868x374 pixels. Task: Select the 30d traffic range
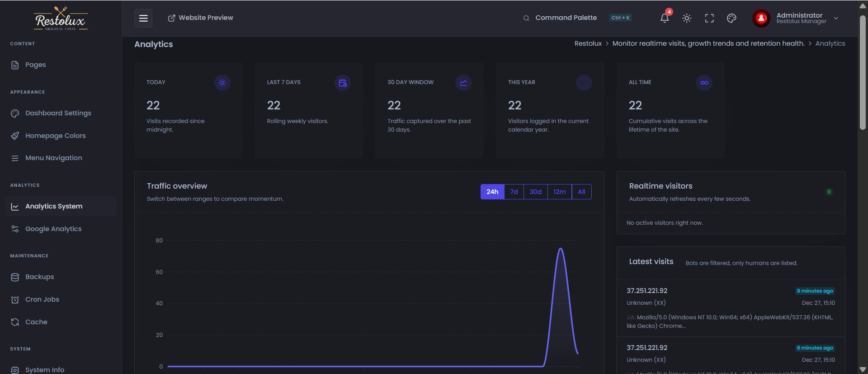(x=535, y=192)
